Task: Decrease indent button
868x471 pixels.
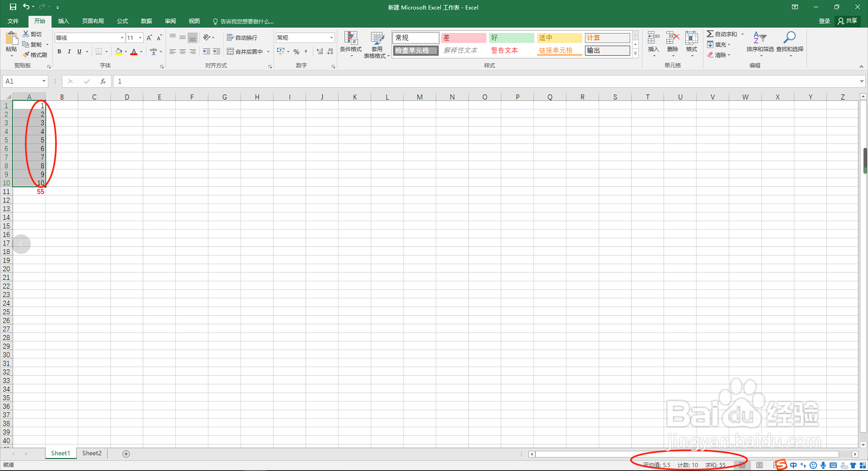Action: [207, 51]
